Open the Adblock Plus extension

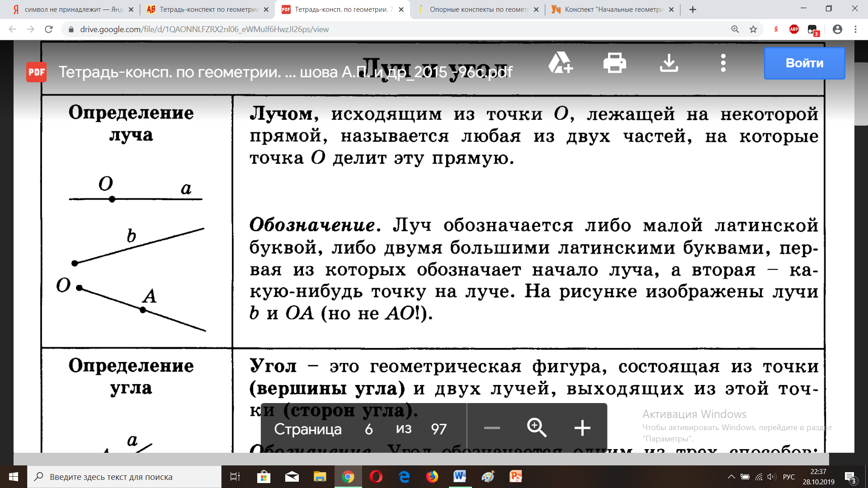[794, 29]
